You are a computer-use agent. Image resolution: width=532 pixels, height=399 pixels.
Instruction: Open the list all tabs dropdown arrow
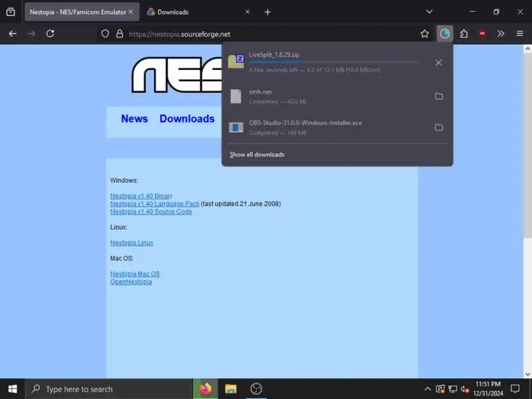[429, 11]
